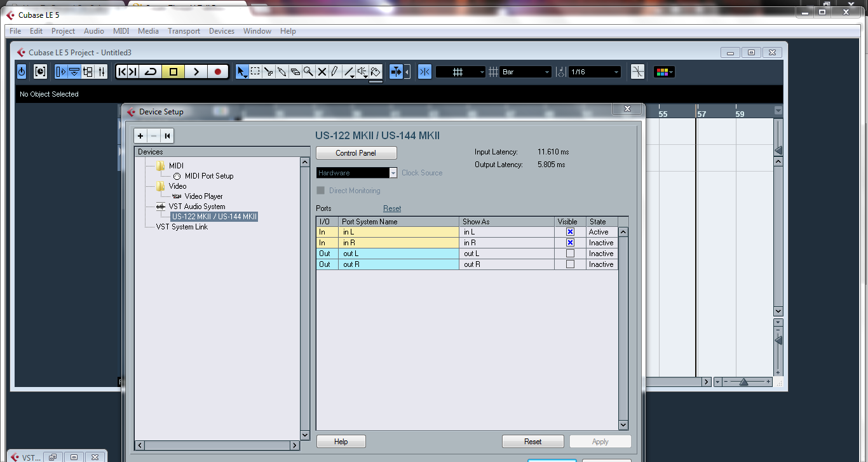This screenshot has width=868, height=462.
Task: Select MIDI folder in Devices tree
Action: [x=176, y=166]
